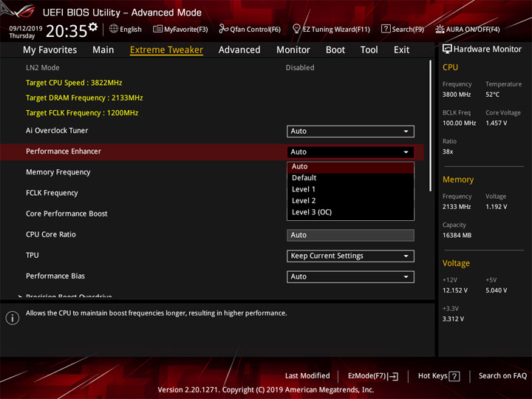Select the Extreme Tweaker tab

(x=166, y=50)
